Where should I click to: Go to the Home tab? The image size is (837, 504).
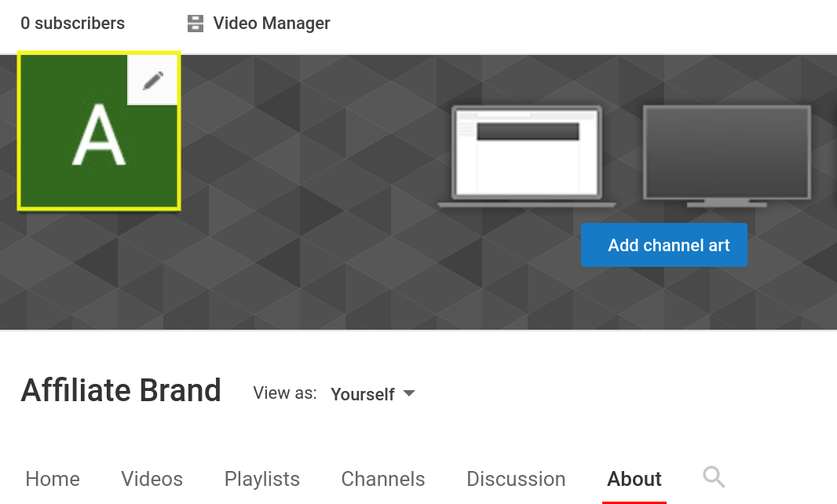52,478
